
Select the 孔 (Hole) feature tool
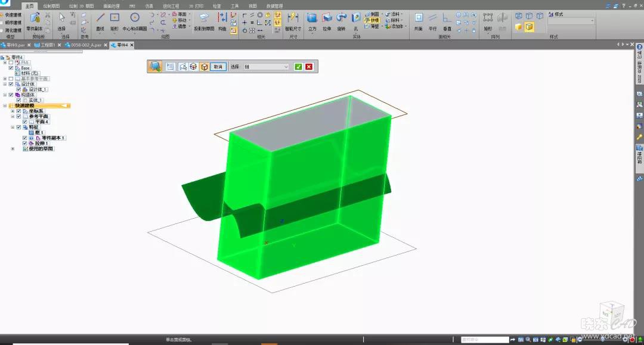coord(355,20)
